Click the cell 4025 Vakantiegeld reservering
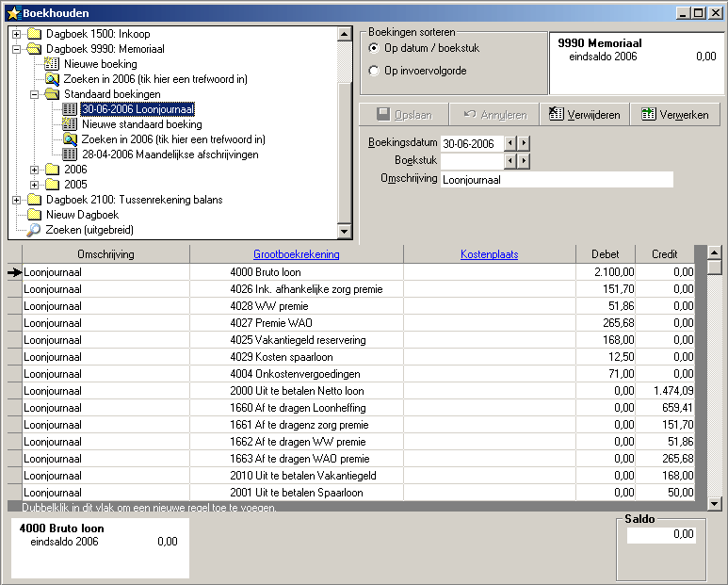 pos(297,340)
